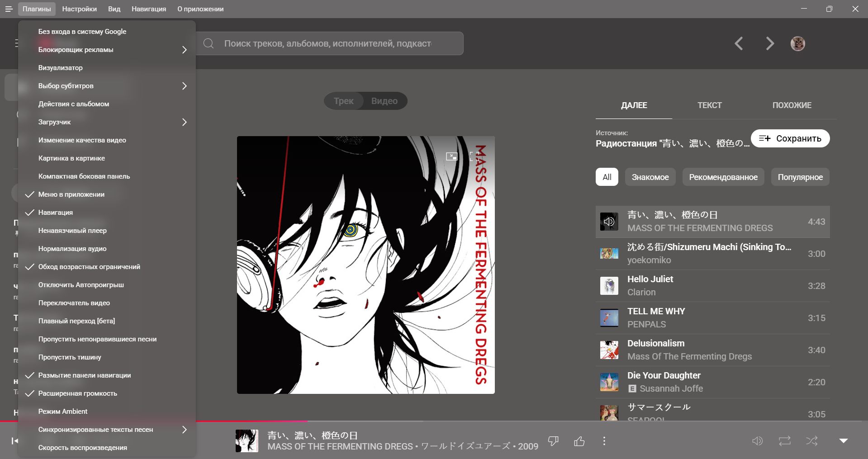The height and width of the screenshot is (459, 868).
Task: Open picture-in-picture on album cover
Action: pyautogui.click(x=451, y=156)
